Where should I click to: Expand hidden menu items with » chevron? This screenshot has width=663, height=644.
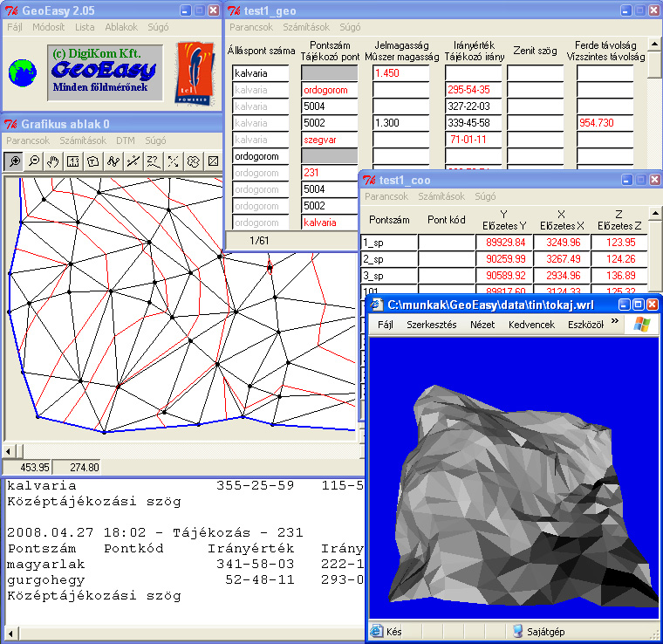click(x=615, y=323)
